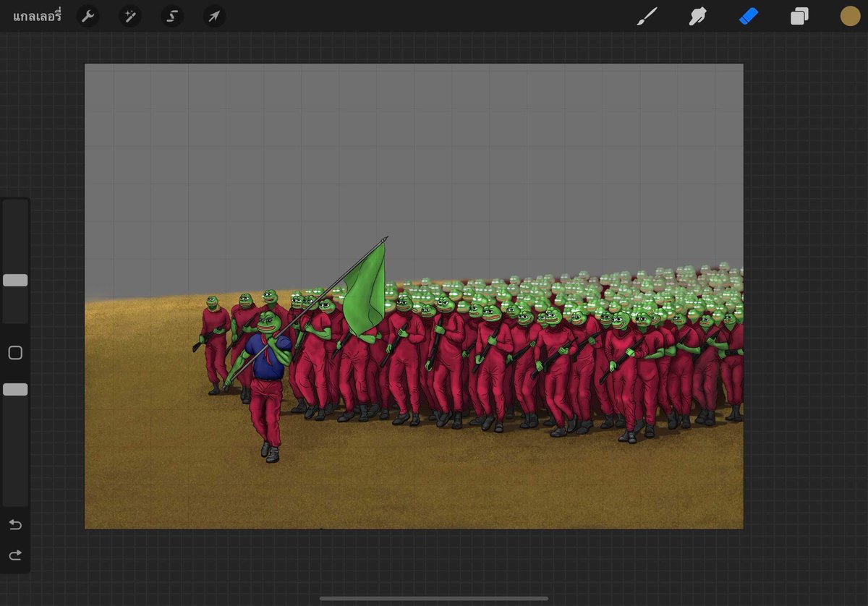The image size is (868, 606).
Task: Undo the last action with the undo arrow
Action: coord(15,524)
